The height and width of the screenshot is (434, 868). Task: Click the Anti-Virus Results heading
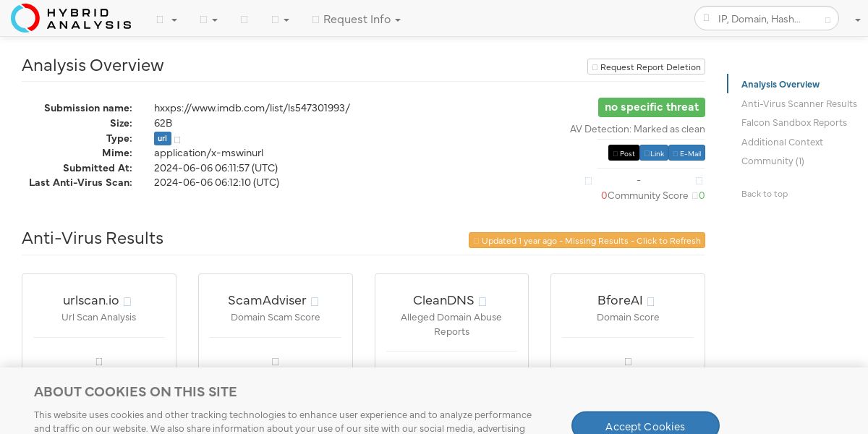(x=93, y=238)
